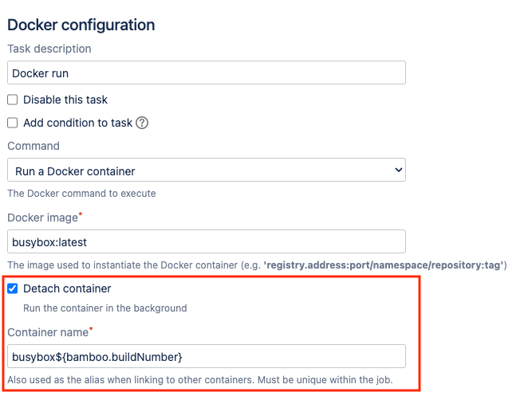Focus the Task description field containing Docker run
This screenshot has height=396, width=532.
pos(207,73)
